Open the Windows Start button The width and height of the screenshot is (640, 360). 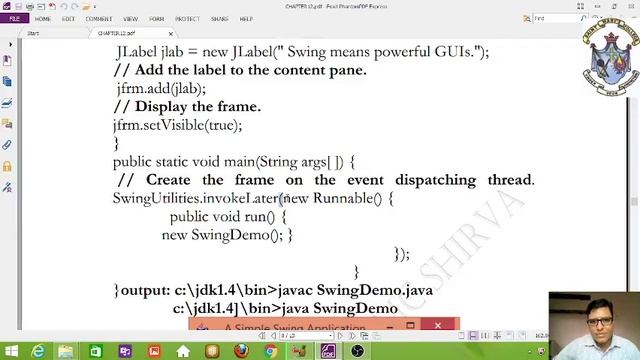(x=11, y=351)
